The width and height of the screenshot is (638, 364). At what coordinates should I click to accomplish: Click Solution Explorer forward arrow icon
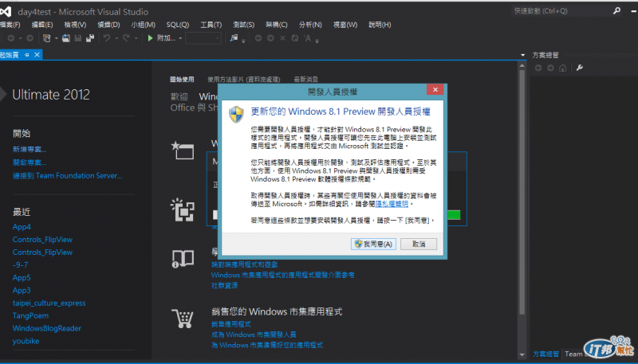coord(550,68)
